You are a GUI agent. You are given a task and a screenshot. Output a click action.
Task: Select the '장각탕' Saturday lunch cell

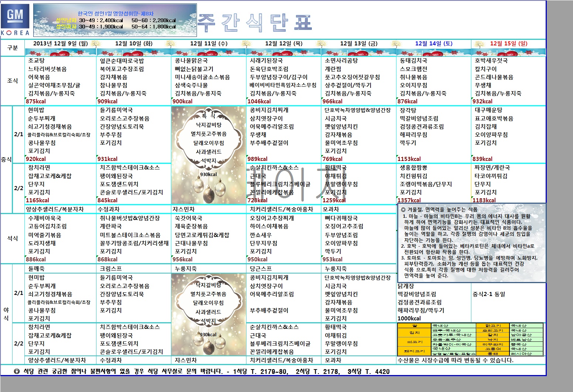click(x=408, y=110)
